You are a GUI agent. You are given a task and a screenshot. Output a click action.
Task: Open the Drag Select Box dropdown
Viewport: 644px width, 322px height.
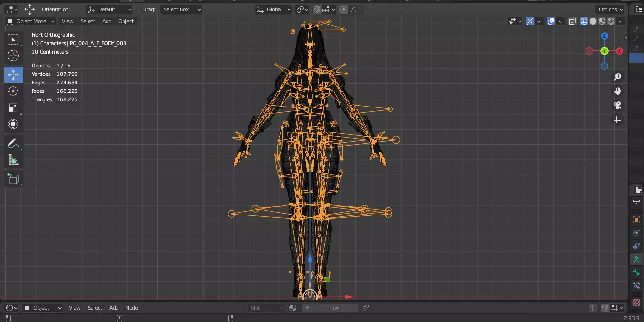coord(182,9)
